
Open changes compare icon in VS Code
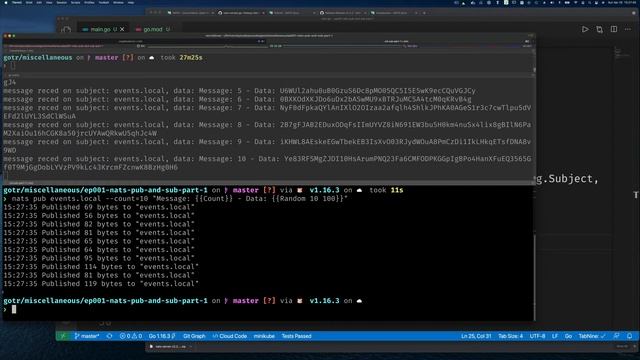point(599,29)
